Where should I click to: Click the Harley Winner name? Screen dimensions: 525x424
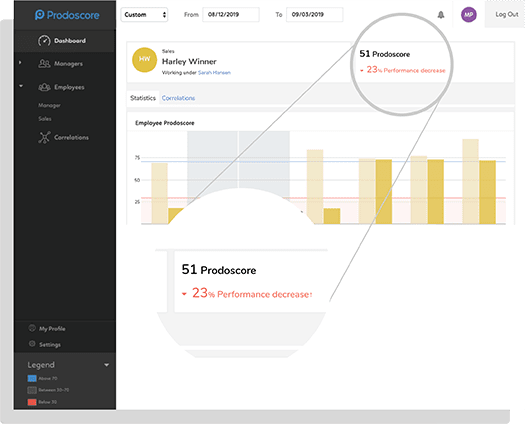pyautogui.click(x=189, y=62)
